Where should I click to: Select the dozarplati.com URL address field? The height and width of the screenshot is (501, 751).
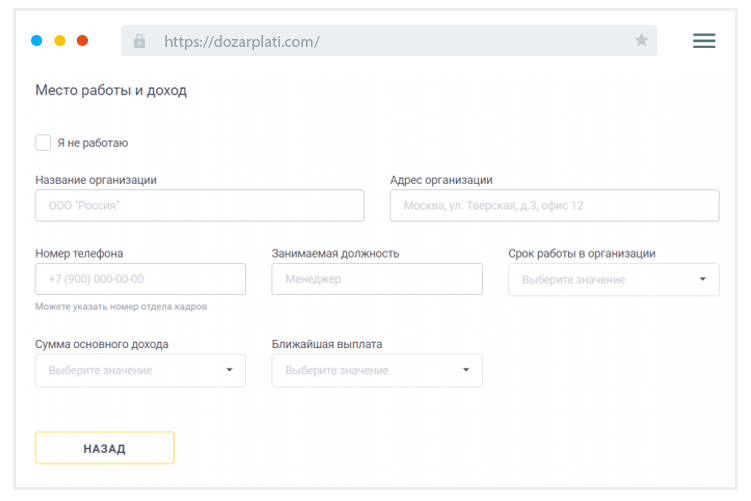(x=390, y=41)
